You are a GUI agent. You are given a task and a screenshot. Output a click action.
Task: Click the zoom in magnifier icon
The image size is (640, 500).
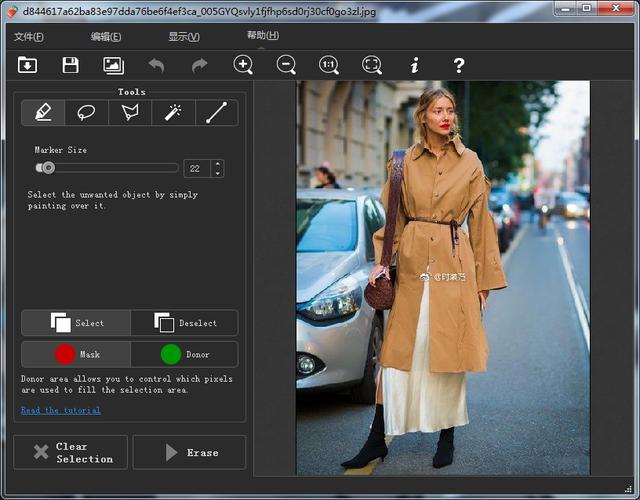(243, 65)
